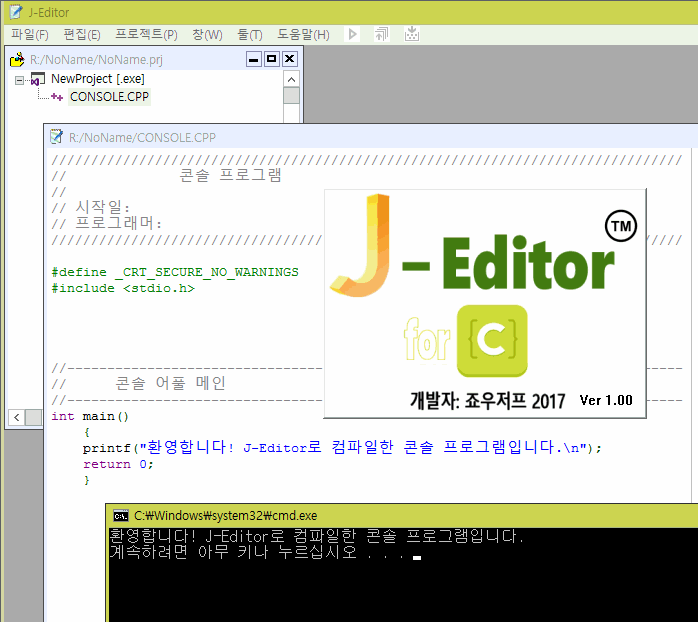Click the project panel scroll-left arrow

tap(17, 417)
